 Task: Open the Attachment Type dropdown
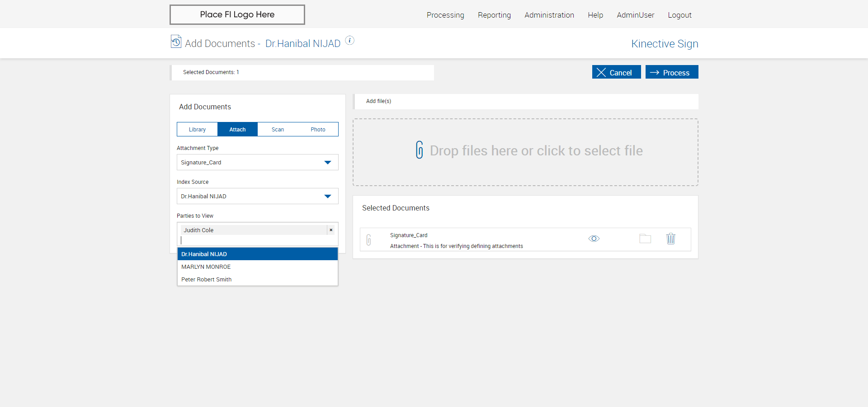(257, 163)
